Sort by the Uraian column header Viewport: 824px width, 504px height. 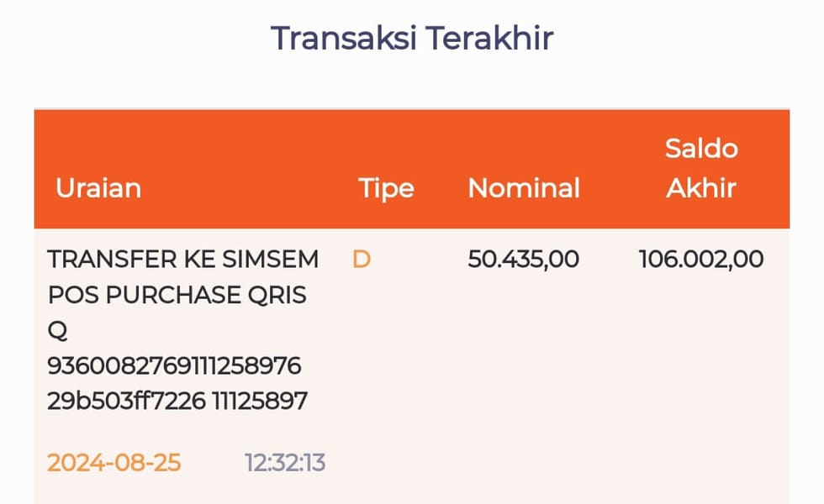(x=98, y=187)
